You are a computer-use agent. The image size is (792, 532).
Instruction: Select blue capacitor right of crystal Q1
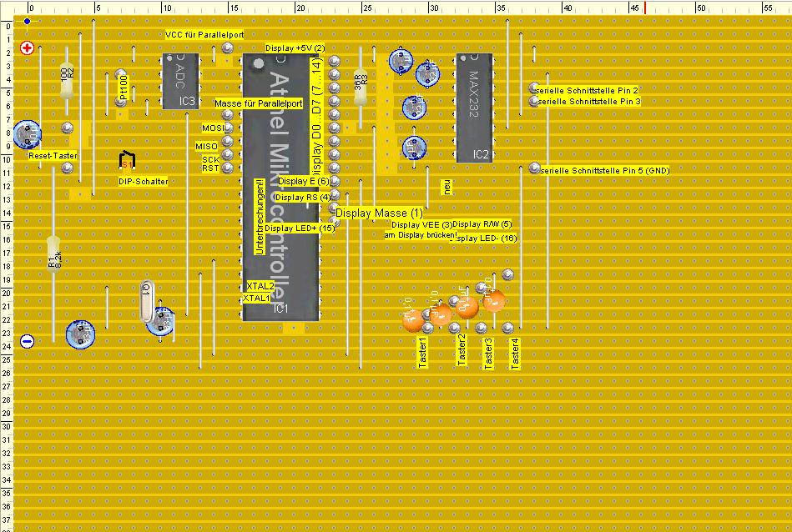[x=160, y=322]
